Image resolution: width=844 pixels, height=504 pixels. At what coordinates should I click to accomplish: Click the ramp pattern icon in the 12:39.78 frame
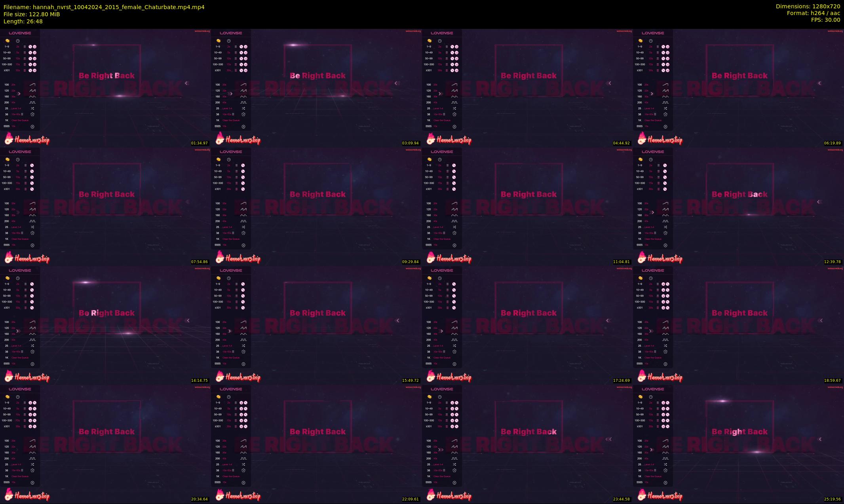[665, 203]
